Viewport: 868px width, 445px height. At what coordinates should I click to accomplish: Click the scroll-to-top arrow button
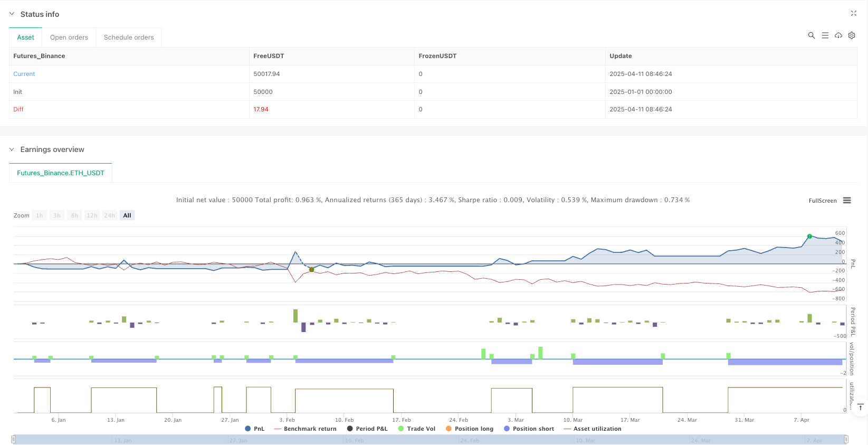tap(860, 407)
